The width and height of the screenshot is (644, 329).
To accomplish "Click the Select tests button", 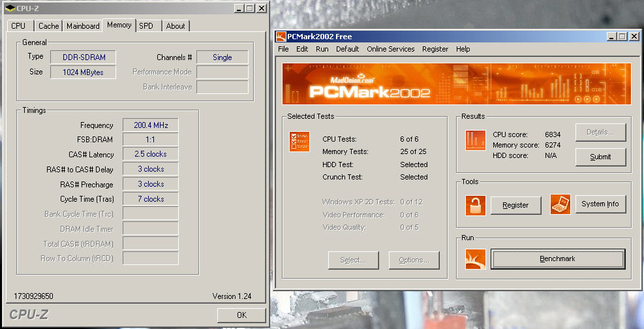I will [x=353, y=260].
